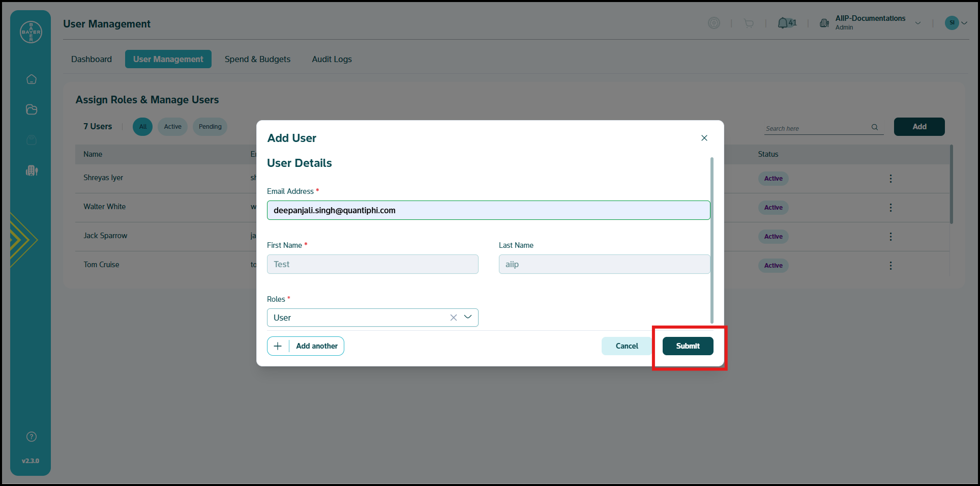
Task: Filter users by Pending status
Action: pos(210,127)
